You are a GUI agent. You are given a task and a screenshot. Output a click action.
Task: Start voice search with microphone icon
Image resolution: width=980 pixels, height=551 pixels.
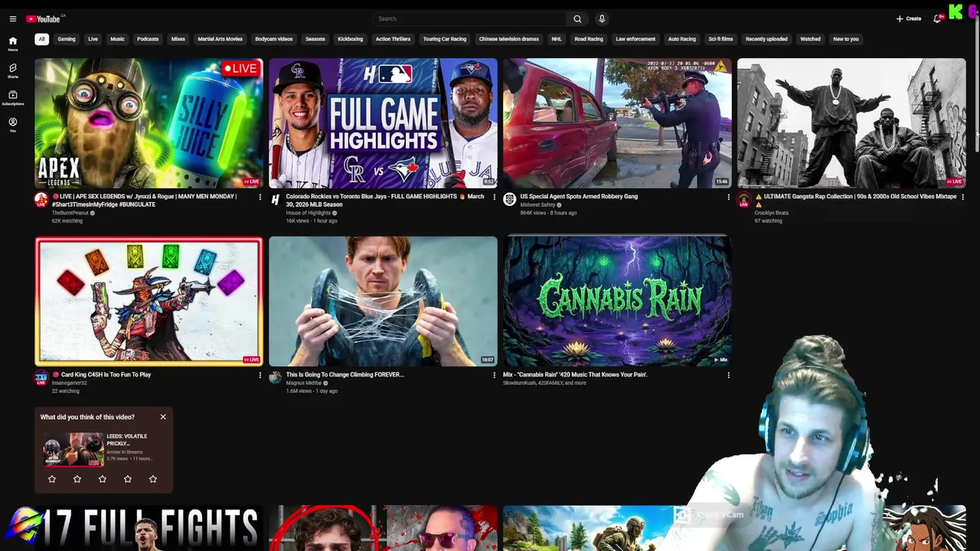pos(602,19)
